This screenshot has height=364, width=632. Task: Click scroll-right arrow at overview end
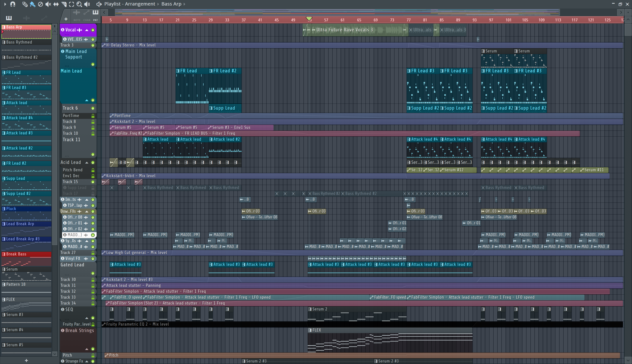tap(621, 12)
